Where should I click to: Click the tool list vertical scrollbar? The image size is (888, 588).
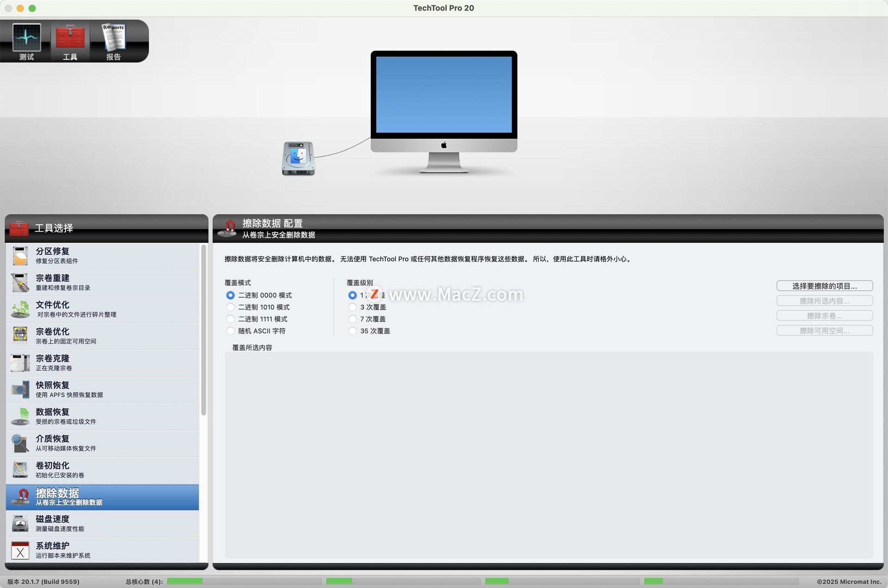(203, 330)
